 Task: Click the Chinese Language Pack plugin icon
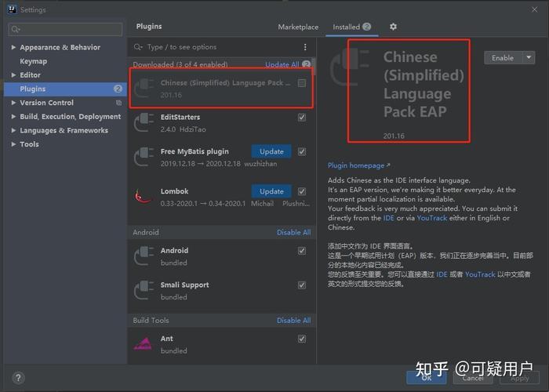point(144,88)
